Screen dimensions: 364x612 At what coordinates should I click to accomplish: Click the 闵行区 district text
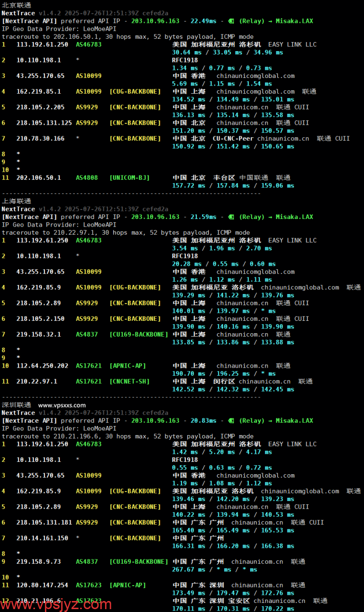[x=224, y=382]
